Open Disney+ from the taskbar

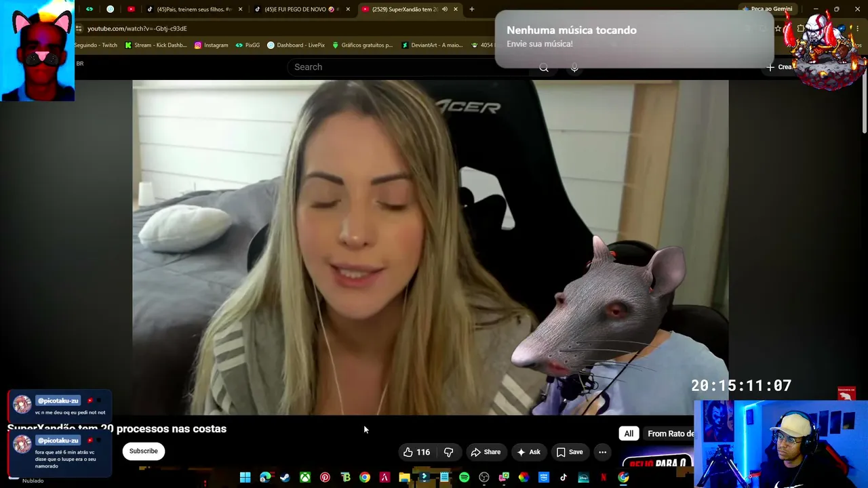coord(583,478)
